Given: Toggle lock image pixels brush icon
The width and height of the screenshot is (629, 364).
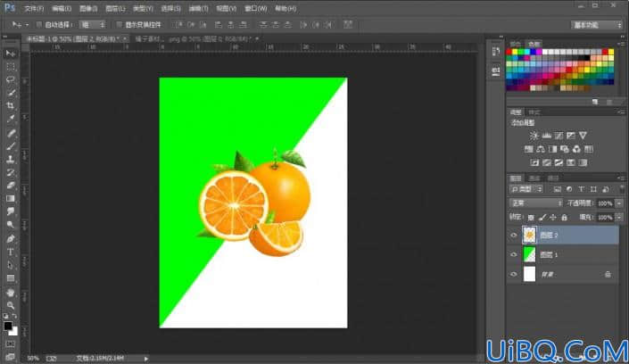Looking at the screenshot, I should coord(542,218).
